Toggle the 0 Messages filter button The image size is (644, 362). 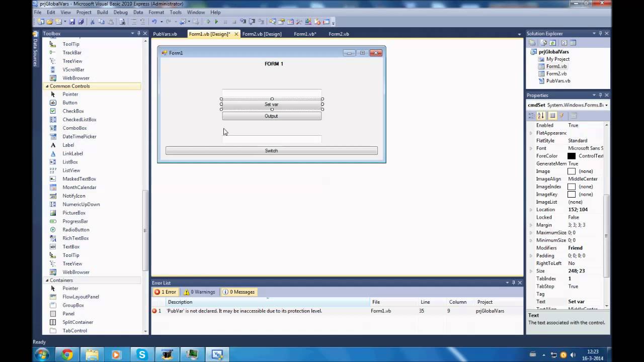coord(238,292)
